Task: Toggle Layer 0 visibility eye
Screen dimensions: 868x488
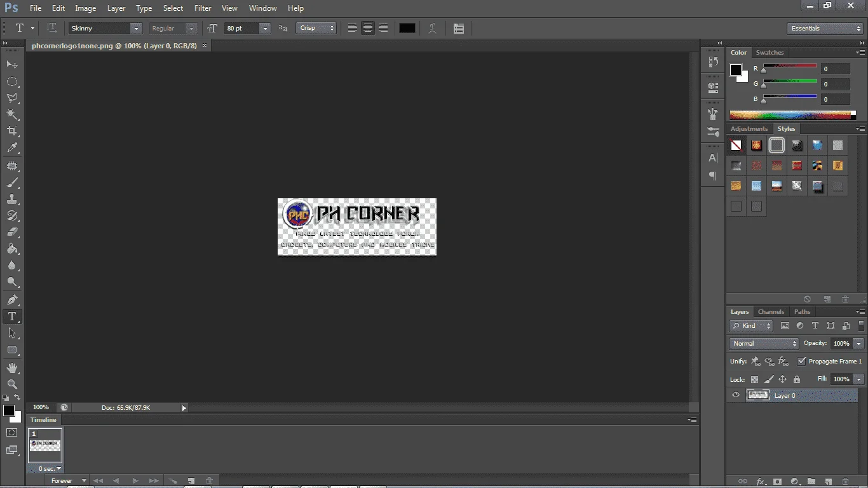Action: [x=736, y=395]
